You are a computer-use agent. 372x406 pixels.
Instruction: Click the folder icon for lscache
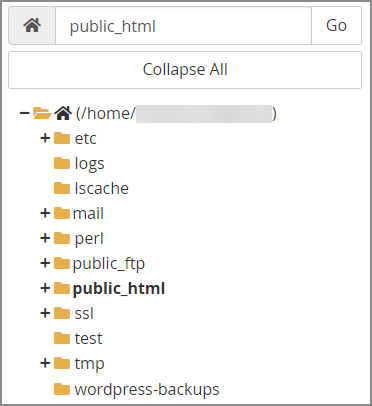click(x=62, y=188)
